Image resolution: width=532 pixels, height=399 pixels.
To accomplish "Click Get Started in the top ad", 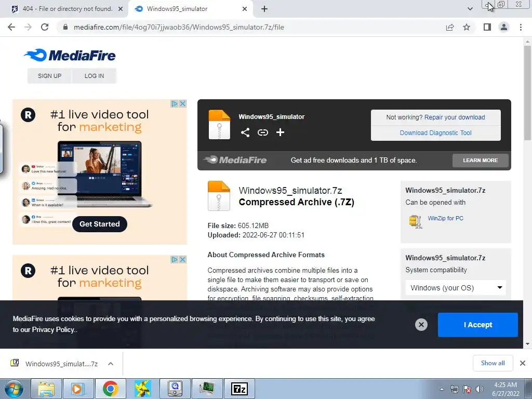I will [x=99, y=224].
